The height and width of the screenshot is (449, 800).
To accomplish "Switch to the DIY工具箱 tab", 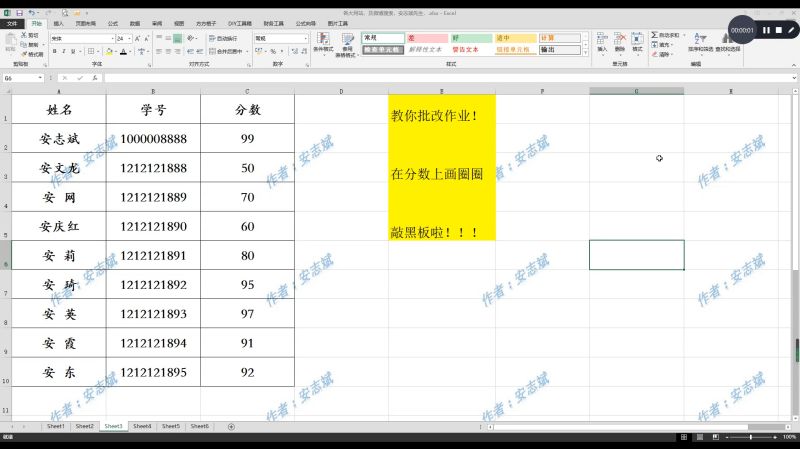I will coord(240,23).
